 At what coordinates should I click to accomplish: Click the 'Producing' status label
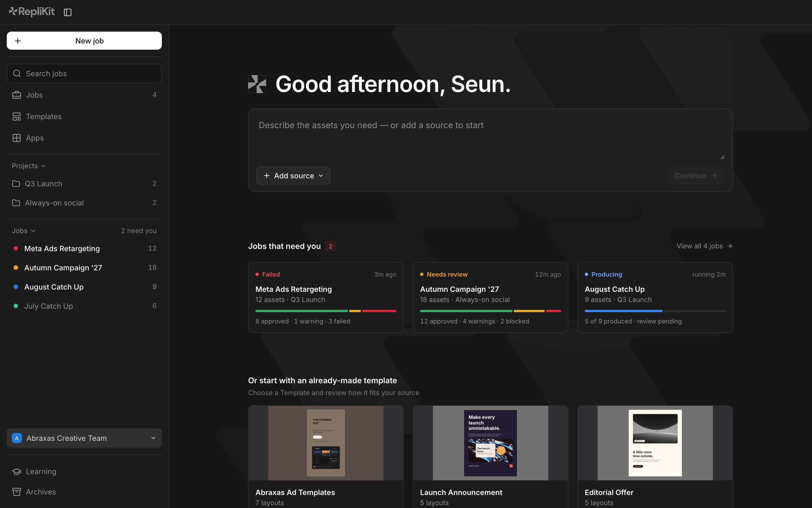[607, 275]
